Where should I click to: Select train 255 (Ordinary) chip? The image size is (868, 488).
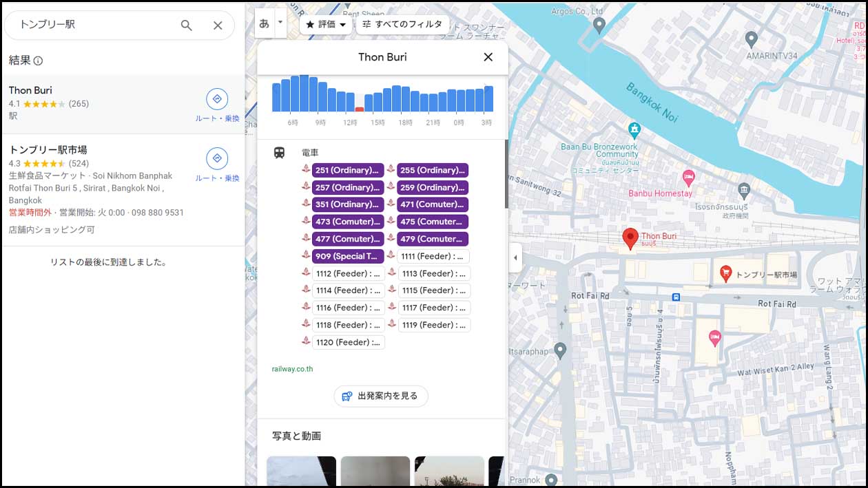[433, 170]
